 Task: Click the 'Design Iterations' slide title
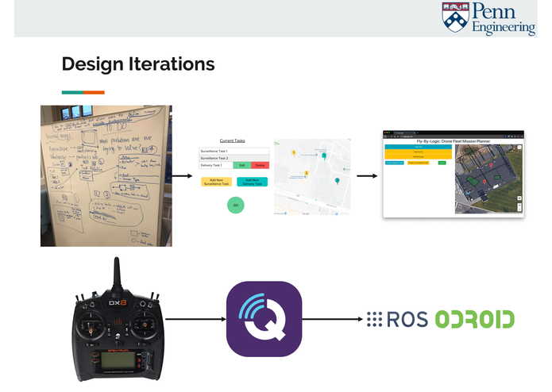tap(138, 64)
